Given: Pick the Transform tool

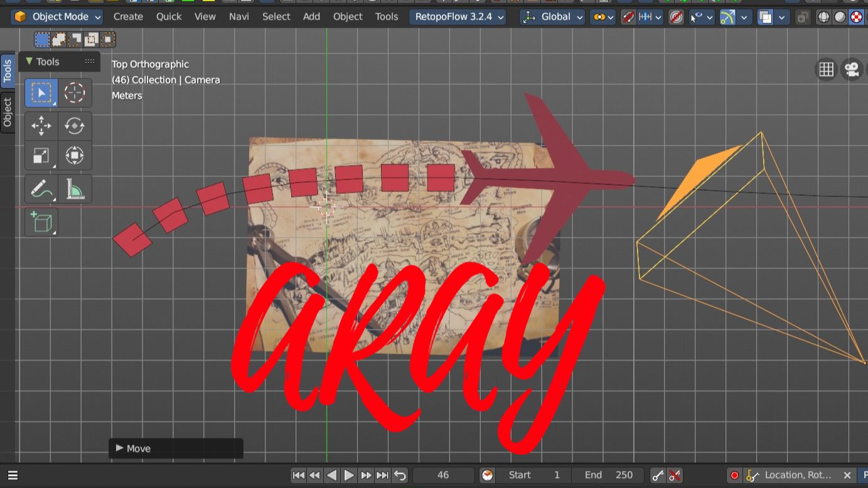Looking at the screenshot, I should pyautogui.click(x=75, y=156).
